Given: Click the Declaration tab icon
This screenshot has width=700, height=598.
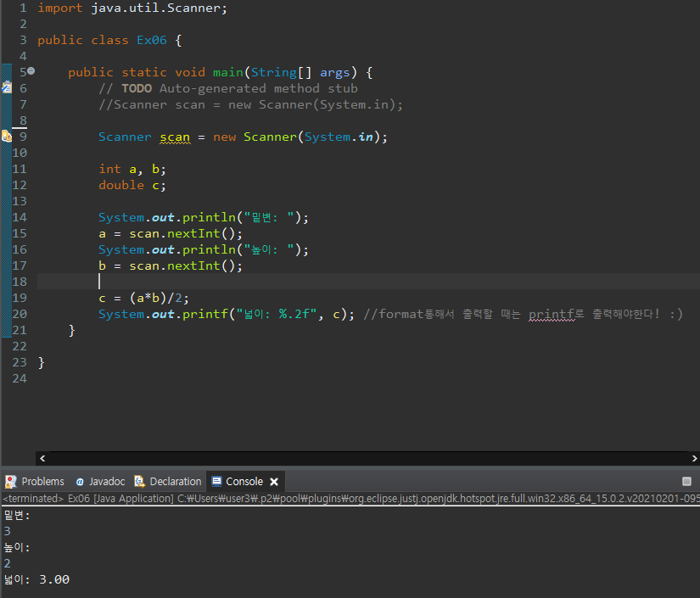Looking at the screenshot, I should (140, 482).
